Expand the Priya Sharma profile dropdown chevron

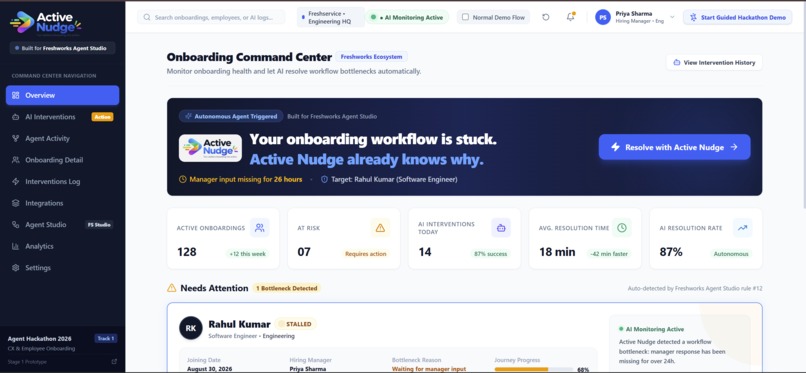[x=672, y=17]
